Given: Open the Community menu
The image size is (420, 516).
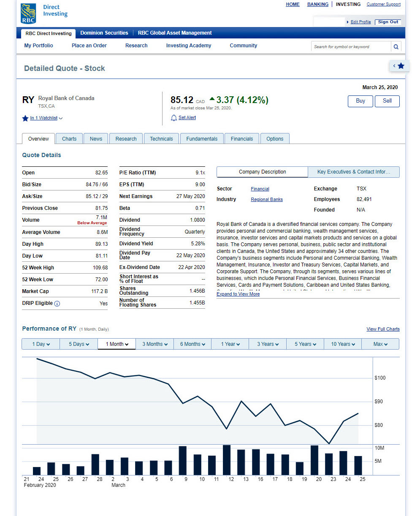Looking at the screenshot, I should pyautogui.click(x=244, y=46).
